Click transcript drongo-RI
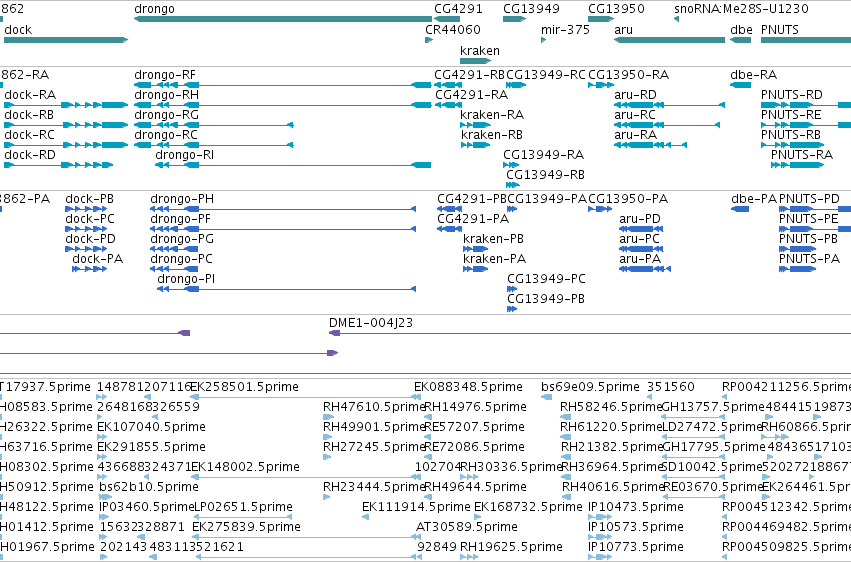 (x=293, y=165)
